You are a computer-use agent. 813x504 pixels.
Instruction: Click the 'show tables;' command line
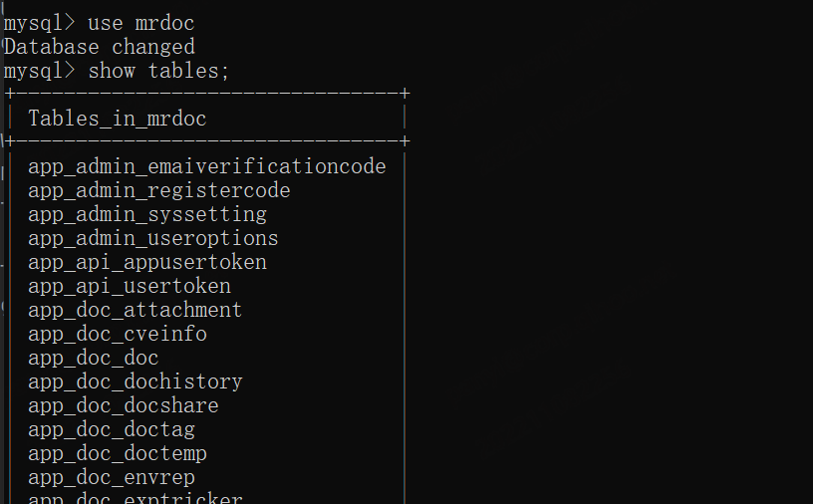[x=117, y=71]
